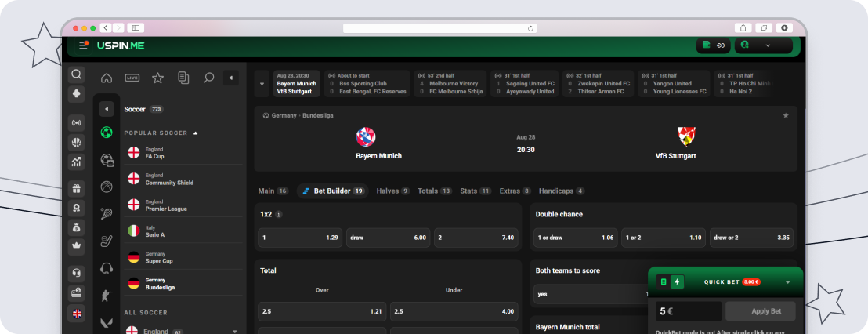Open the sportsbook search bubble icon
This screenshot has height=334, width=868.
click(x=208, y=78)
